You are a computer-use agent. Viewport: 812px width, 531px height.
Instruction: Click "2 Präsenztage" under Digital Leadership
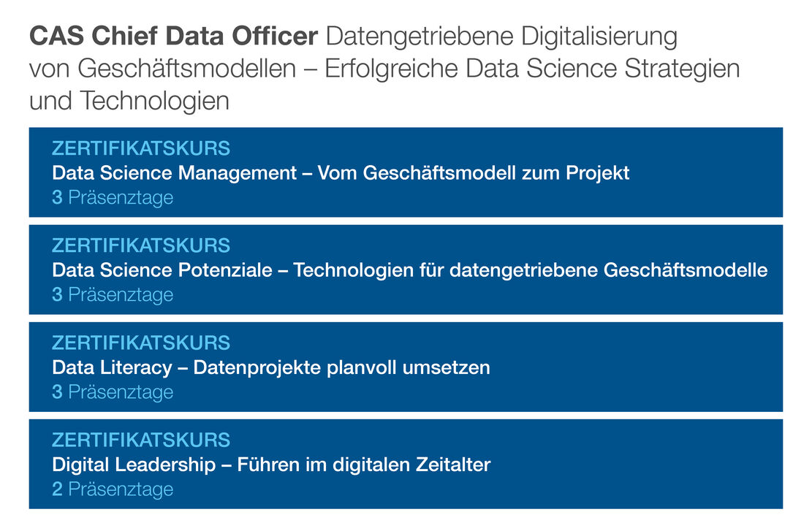click(x=113, y=489)
